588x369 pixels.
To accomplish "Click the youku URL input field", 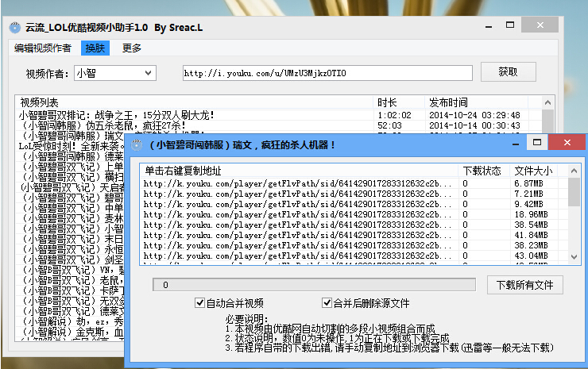I will (327, 73).
